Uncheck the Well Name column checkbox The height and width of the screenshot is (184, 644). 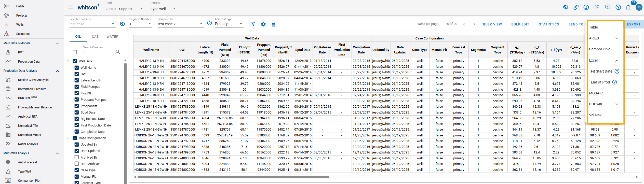tap(77, 67)
